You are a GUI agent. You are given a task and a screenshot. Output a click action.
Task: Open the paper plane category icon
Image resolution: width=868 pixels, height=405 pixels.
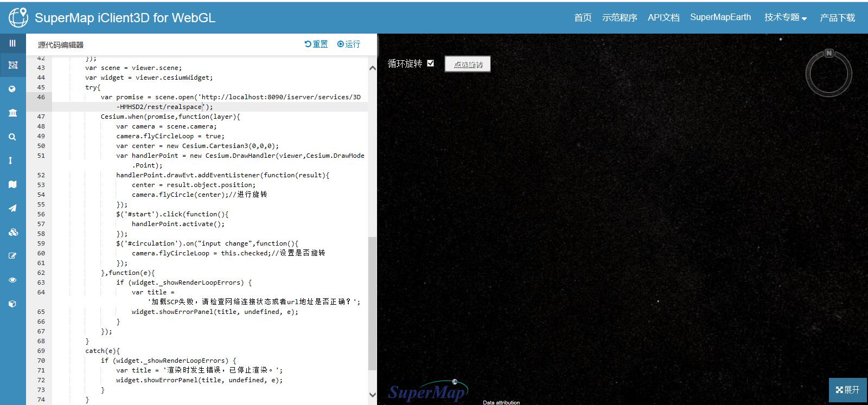coord(12,208)
